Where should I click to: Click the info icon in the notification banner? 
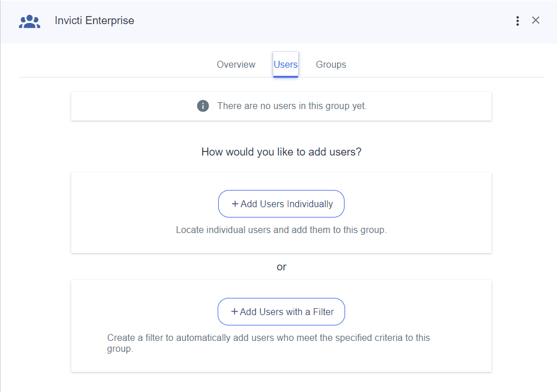[x=203, y=106]
